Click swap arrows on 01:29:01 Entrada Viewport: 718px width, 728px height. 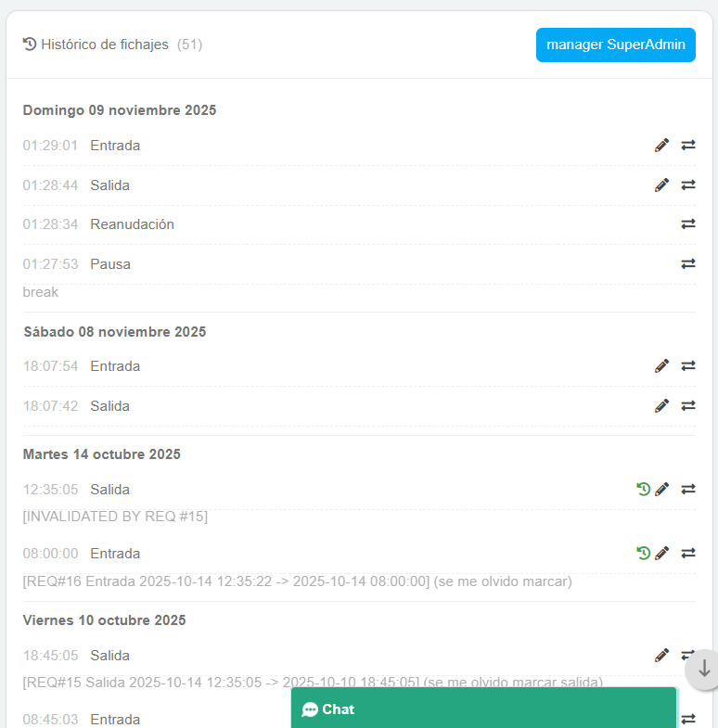pyautogui.click(x=688, y=146)
